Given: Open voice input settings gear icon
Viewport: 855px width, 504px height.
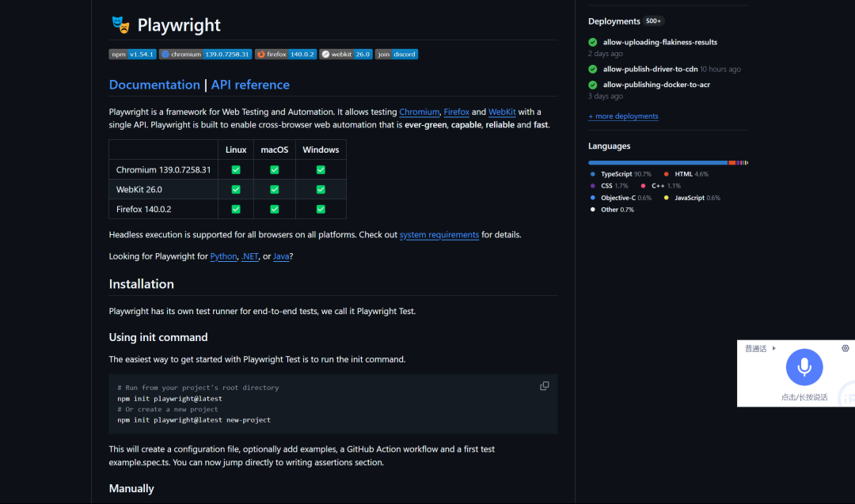Looking at the screenshot, I should [x=845, y=348].
